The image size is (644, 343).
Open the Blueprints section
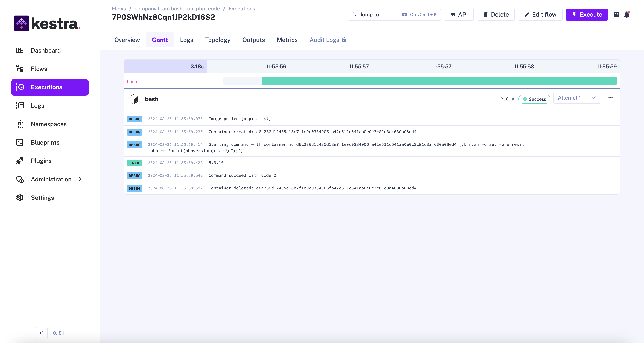(x=45, y=142)
